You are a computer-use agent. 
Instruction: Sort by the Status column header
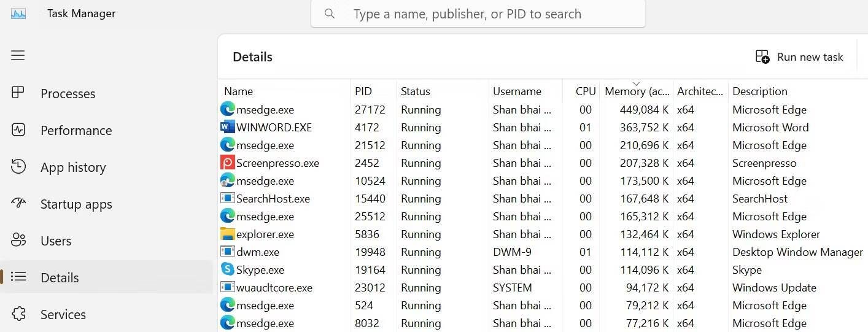point(443,91)
